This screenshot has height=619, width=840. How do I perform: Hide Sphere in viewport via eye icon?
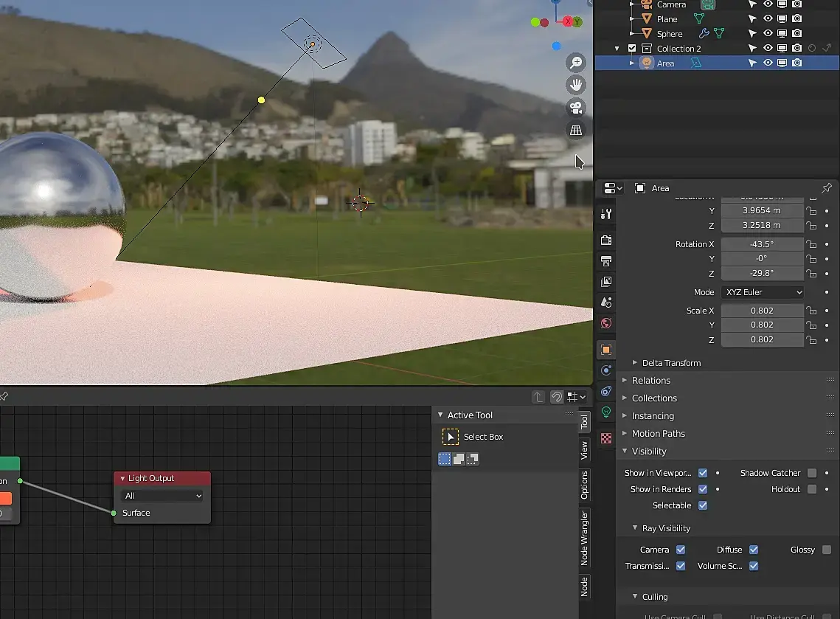point(768,33)
